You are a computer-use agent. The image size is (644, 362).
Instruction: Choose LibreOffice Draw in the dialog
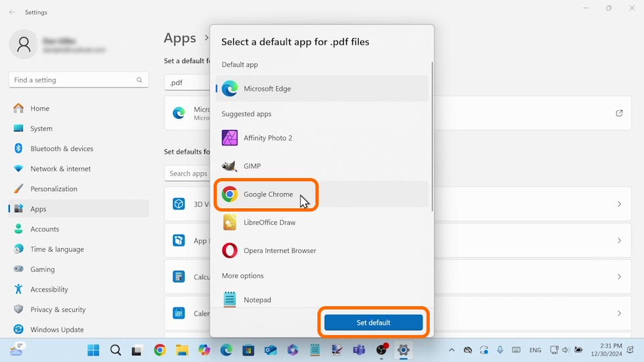coord(322,223)
